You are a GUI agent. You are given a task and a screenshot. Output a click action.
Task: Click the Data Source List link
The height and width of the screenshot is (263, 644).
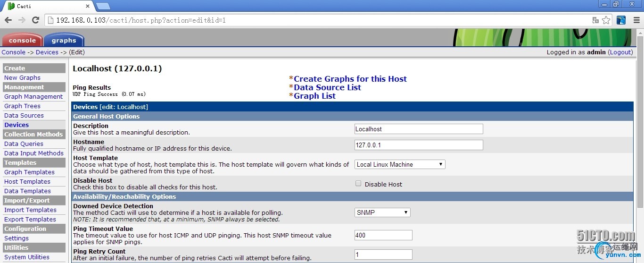click(x=327, y=87)
